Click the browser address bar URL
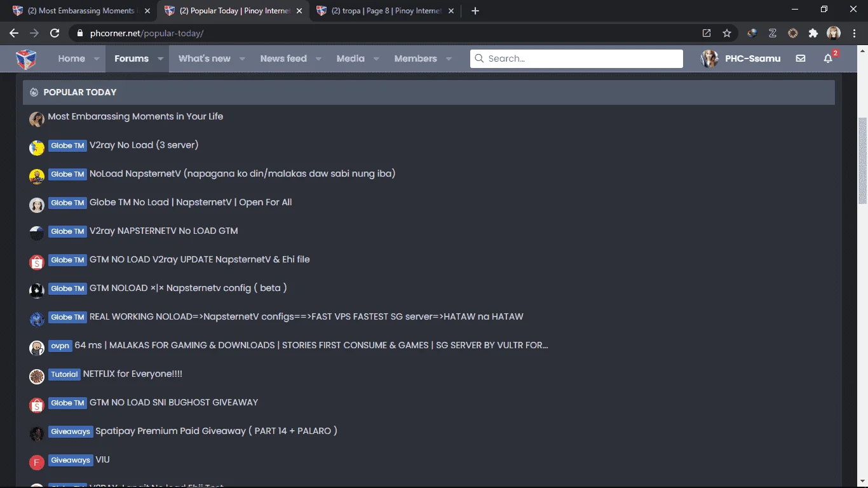868x488 pixels. point(147,33)
